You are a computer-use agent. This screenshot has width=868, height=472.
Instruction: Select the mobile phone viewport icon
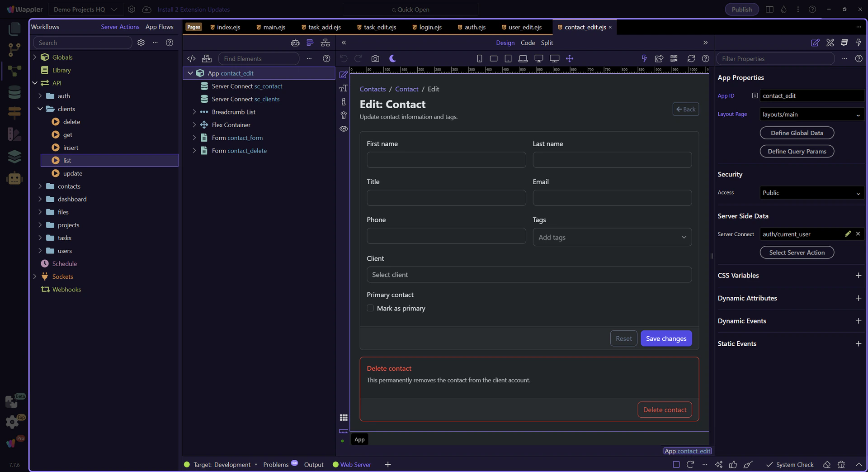[x=480, y=58]
